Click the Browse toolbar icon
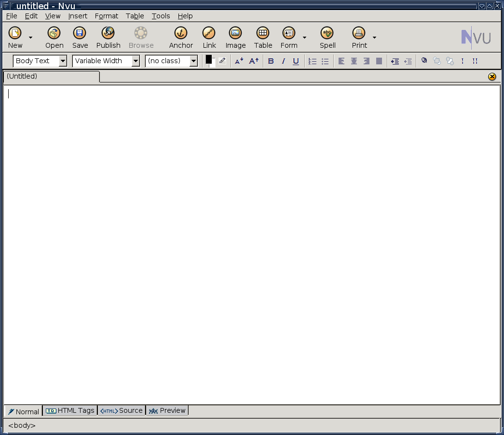The width and height of the screenshot is (504, 435). [141, 38]
